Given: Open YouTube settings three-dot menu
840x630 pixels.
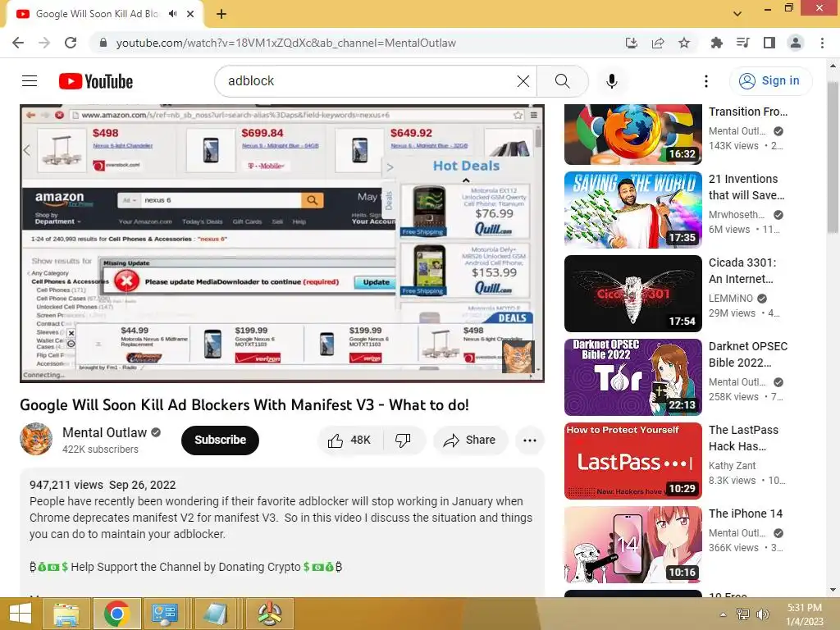Looking at the screenshot, I should 706,81.
